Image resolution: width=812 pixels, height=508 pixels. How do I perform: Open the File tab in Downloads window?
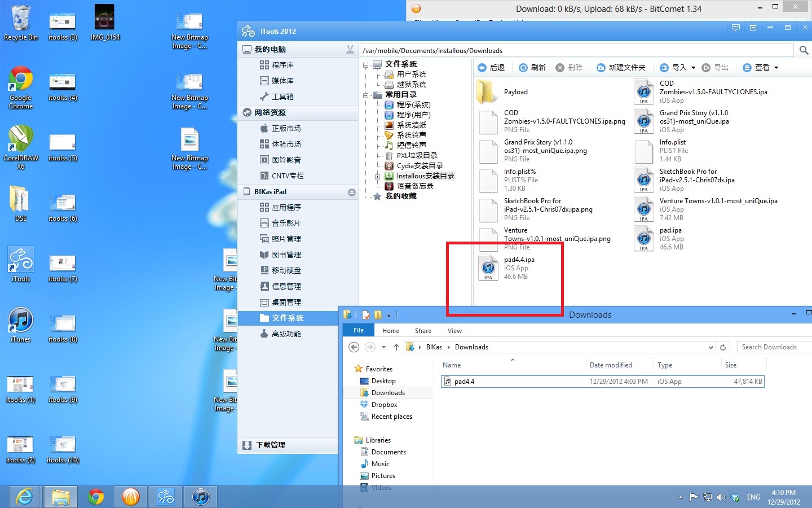point(359,330)
